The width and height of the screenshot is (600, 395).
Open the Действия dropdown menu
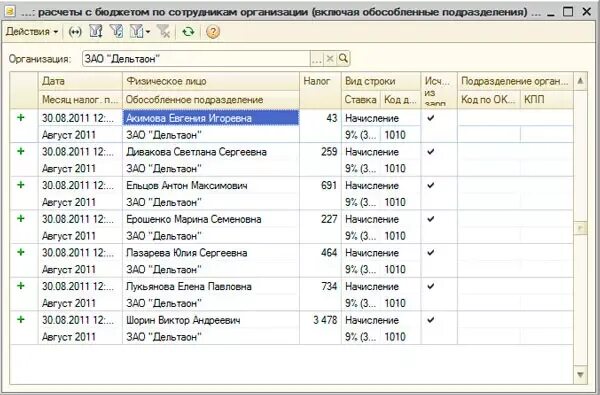(x=32, y=32)
